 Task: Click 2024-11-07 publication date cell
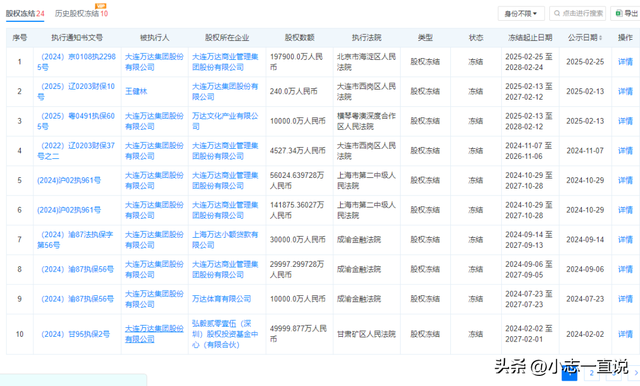(585, 151)
